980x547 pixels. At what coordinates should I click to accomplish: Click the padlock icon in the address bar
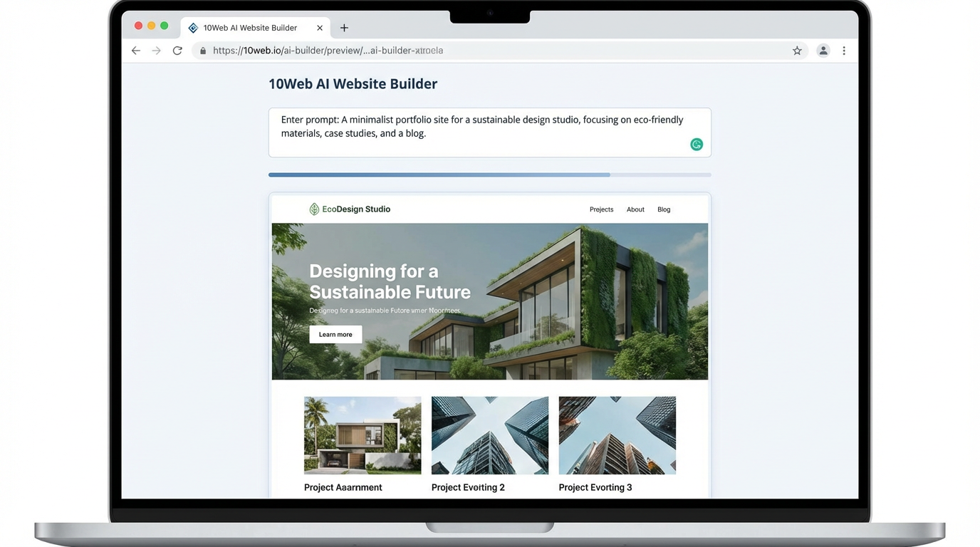tap(202, 51)
